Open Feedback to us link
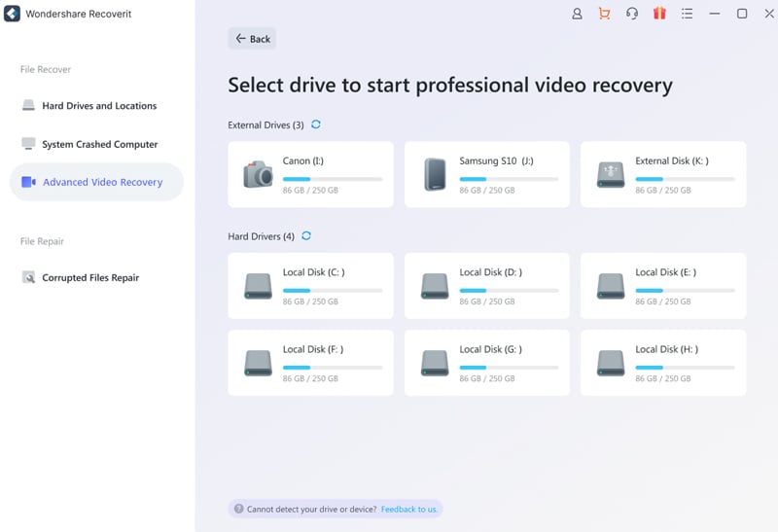The image size is (778, 532). point(409,510)
